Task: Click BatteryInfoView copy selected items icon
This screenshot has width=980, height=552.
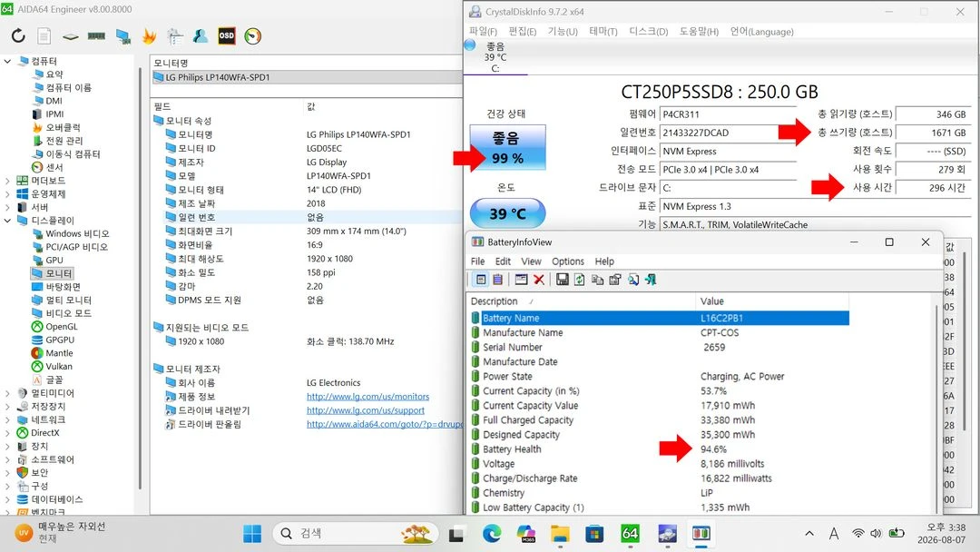Action: click(597, 280)
